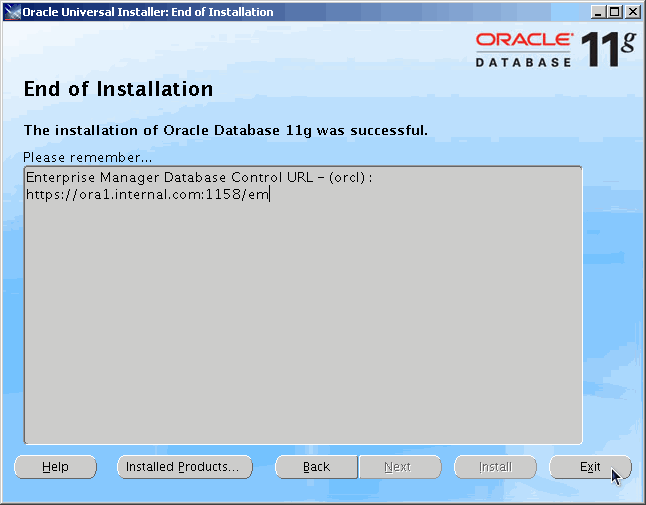This screenshot has height=505, width=646.
Task: Click the Enterprise Manager Database Control URL line
Action: [x=198, y=177]
